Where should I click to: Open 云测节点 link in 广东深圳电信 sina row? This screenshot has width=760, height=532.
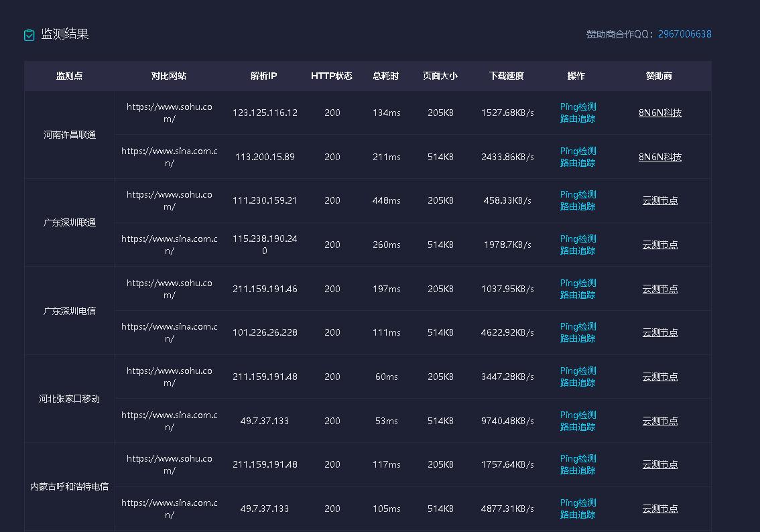[659, 332]
